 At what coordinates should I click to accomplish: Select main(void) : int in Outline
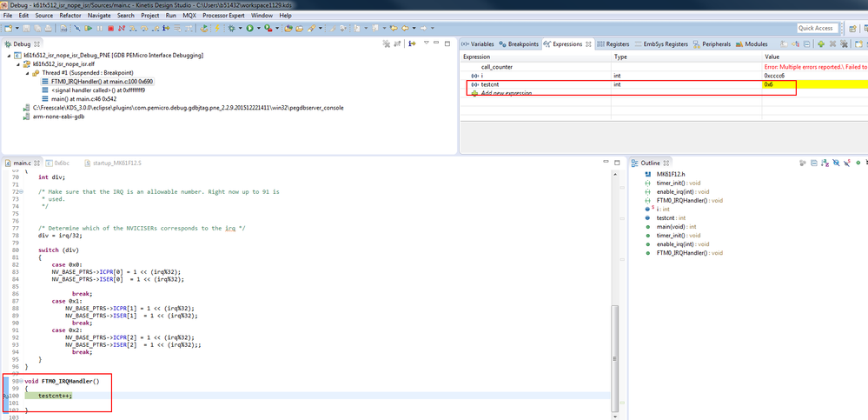(670, 227)
